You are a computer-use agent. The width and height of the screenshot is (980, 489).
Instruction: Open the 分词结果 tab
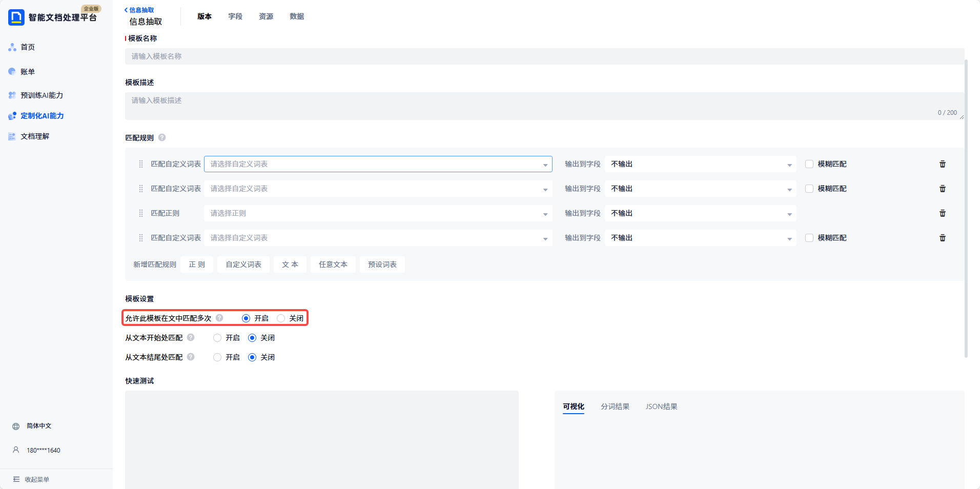click(615, 406)
